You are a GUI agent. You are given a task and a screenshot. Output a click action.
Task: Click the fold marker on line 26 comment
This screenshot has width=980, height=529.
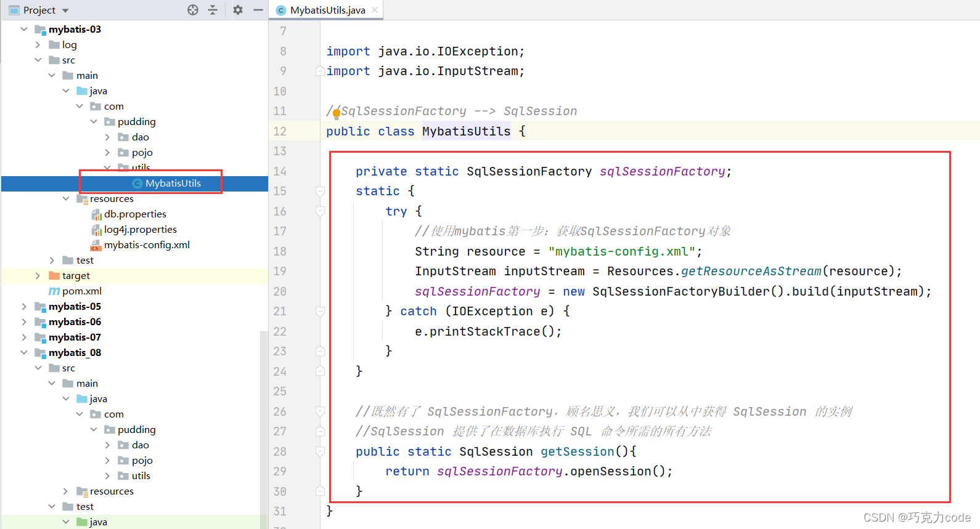tap(320, 411)
